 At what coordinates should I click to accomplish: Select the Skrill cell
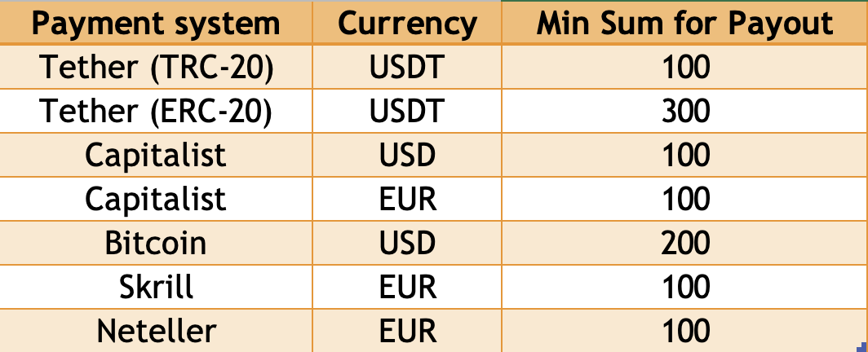point(156,288)
